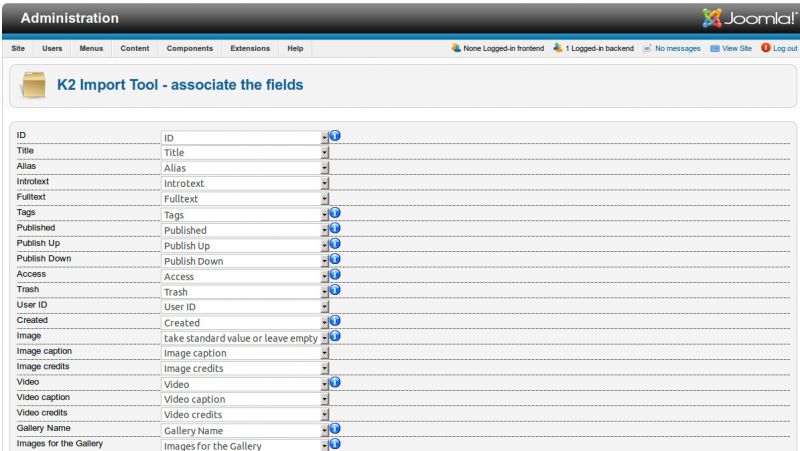The image size is (800, 451).
Task: Click the Log out link
Action: coord(785,48)
